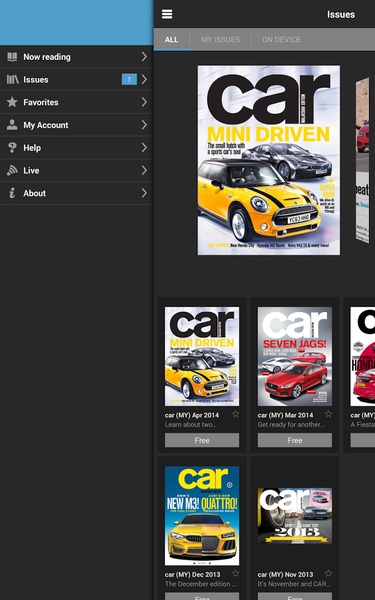This screenshot has height=600, width=375.
Task: Click the 'Learn about two...' description
Action: 191,424
